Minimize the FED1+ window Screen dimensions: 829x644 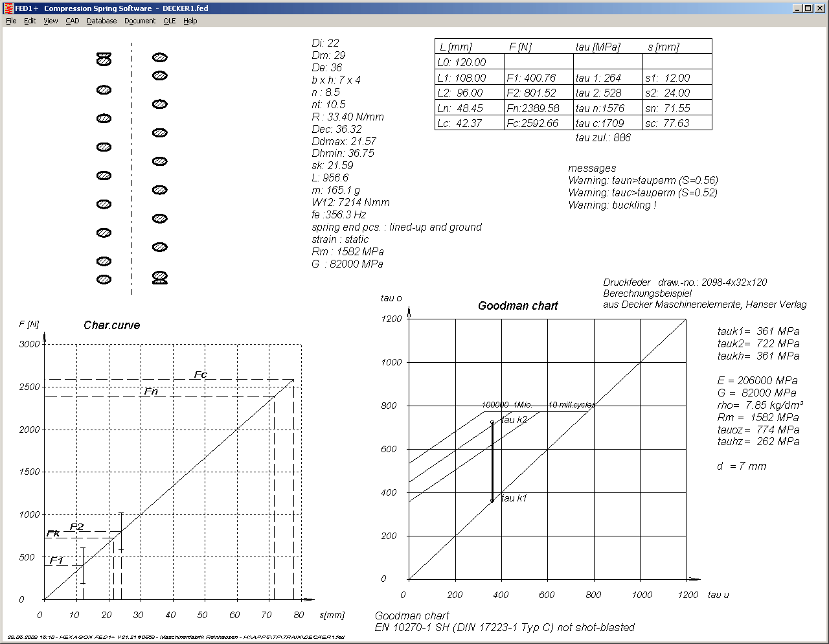point(798,8)
